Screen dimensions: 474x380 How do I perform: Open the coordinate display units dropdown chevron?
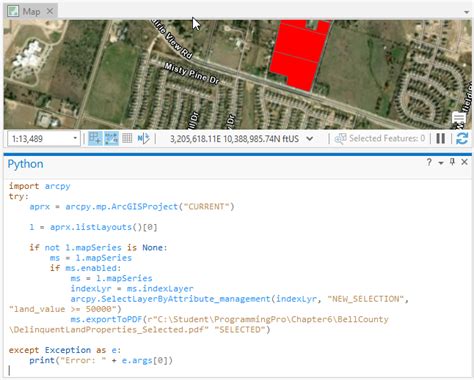310,138
